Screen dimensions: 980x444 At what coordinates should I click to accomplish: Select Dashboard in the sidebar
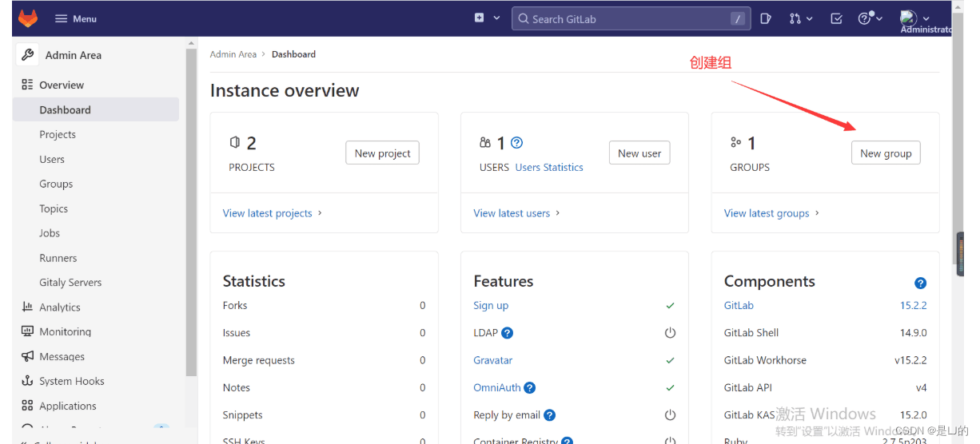[96, 109]
